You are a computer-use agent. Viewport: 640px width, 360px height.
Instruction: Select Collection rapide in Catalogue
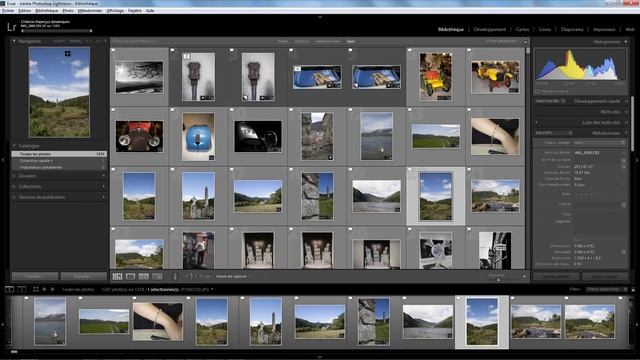coord(59,161)
